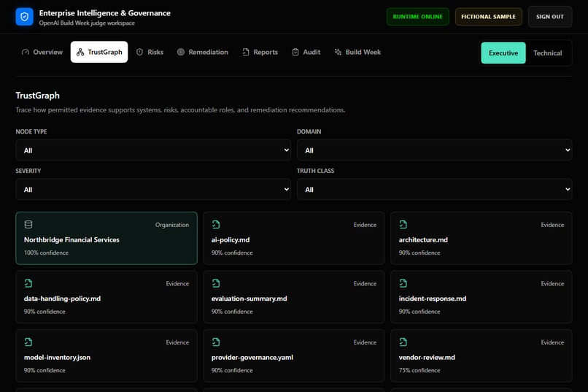Select the vendor-review.md evidence card
This screenshot has width=588, height=392.
coord(481,356)
